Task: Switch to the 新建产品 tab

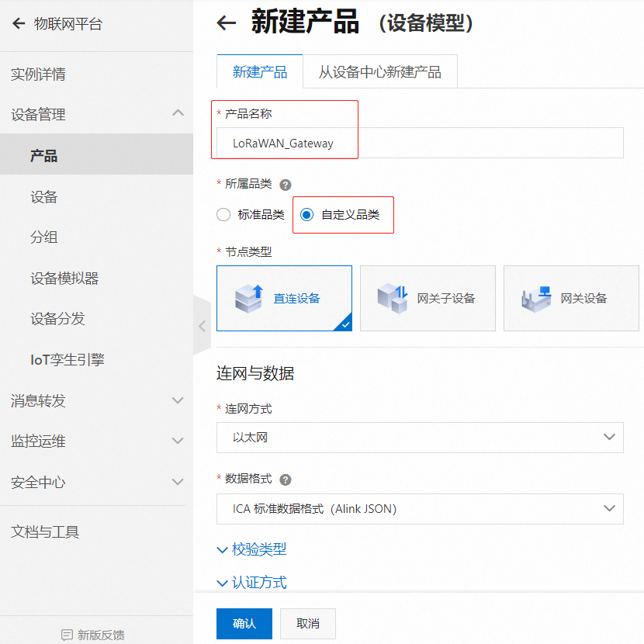Action: pyautogui.click(x=260, y=71)
